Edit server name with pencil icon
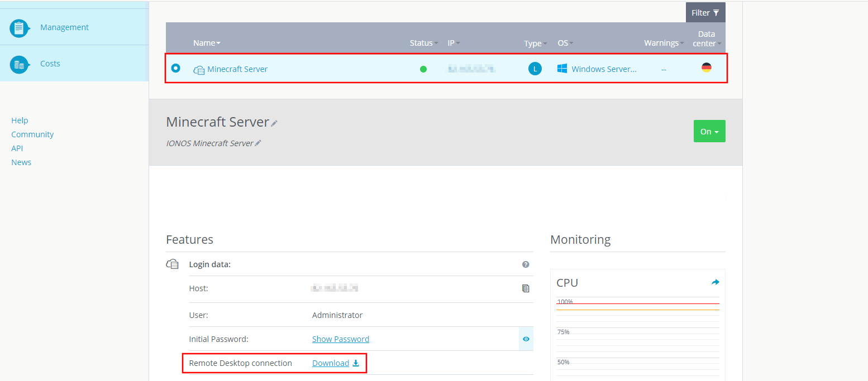Screen dimensions: 868x381 click(x=274, y=123)
